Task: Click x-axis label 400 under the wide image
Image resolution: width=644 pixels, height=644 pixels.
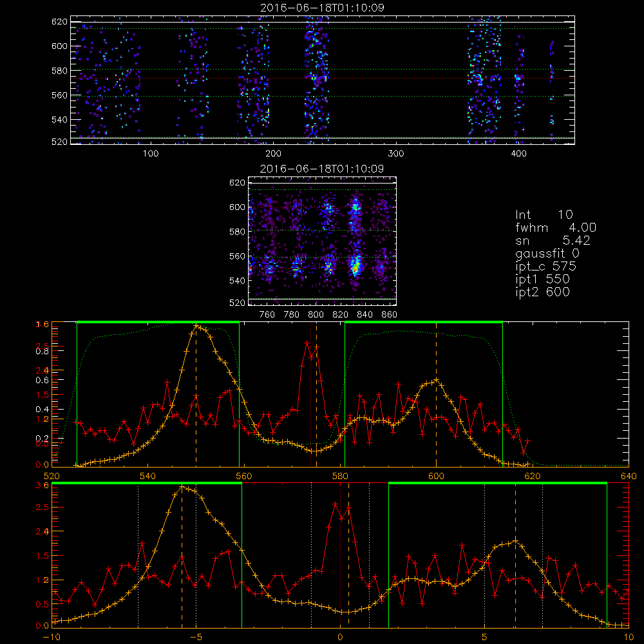Action: pos(518,154)
